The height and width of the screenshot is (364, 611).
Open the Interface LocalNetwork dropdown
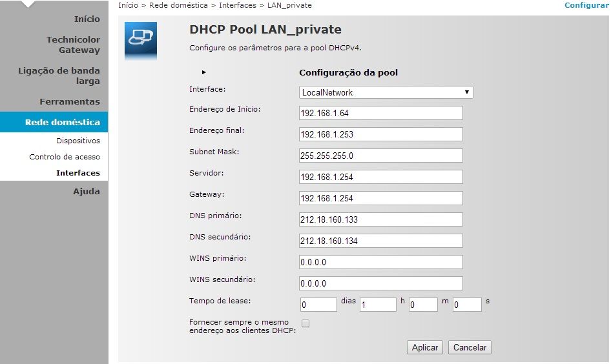pyautogui.click(x=386, y=92)
